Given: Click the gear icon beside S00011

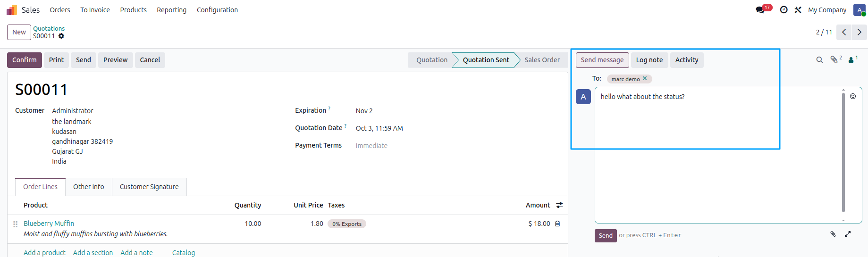Looking at the screenshot, I should 61,36.
